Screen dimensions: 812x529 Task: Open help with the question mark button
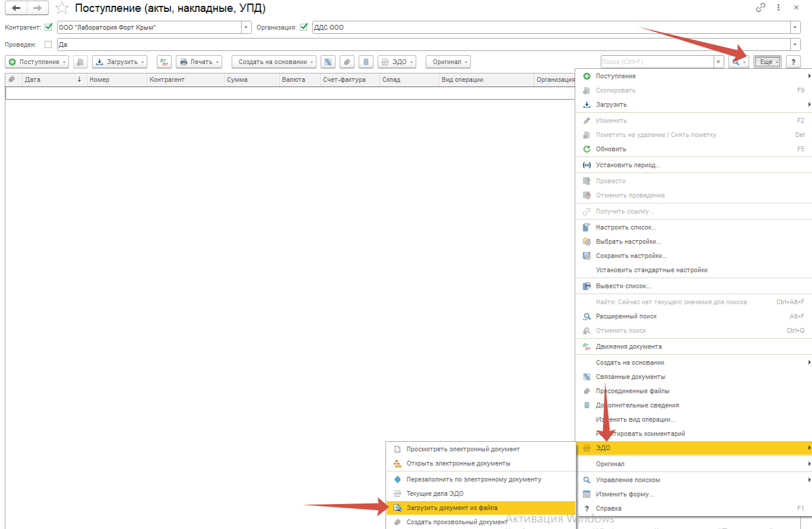tap(793, 62)
